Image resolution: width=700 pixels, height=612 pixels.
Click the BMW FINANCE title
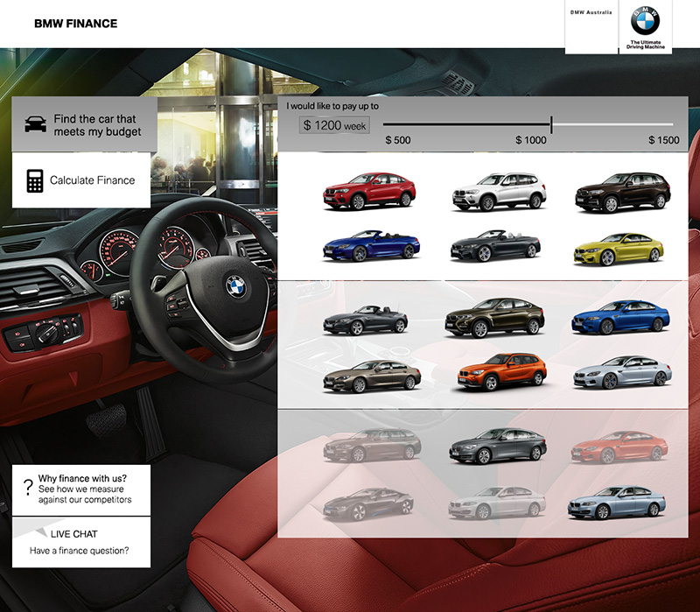76,24
